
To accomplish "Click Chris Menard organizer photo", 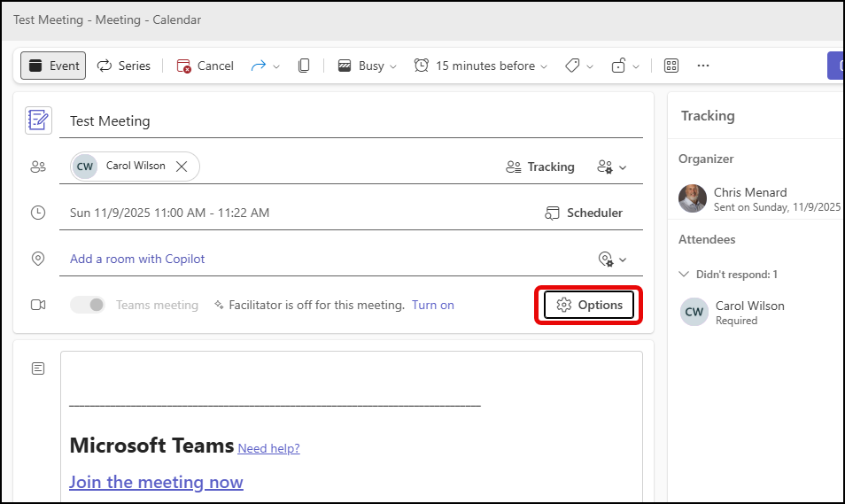I will 693,198.
